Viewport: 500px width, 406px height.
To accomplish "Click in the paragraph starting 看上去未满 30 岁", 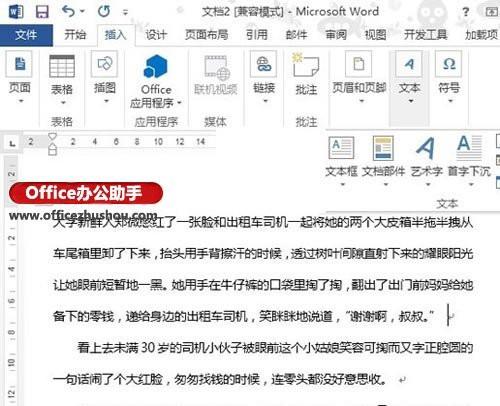I will (x=275, y=348).
